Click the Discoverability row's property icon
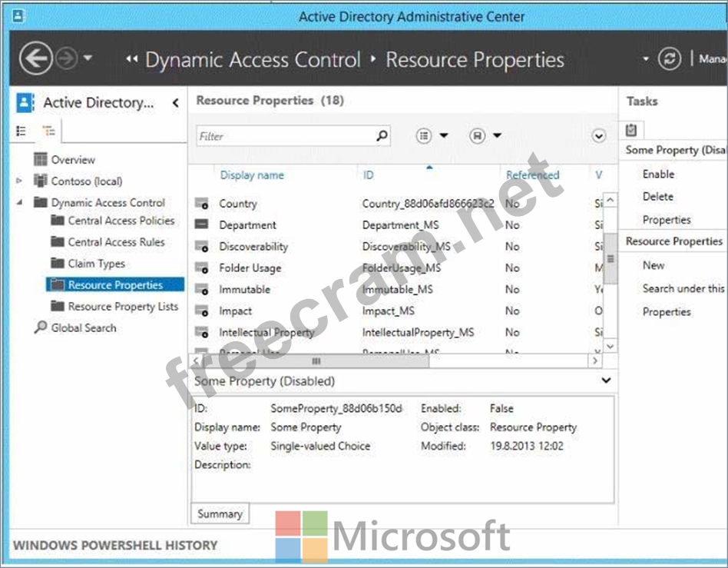 pos(202,247)
